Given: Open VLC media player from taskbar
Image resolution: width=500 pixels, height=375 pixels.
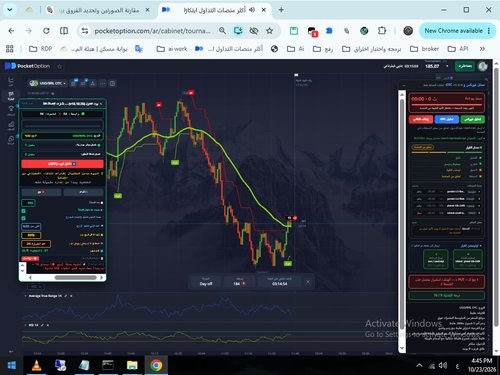Looking at the screenshot, I should (x=36, y=365).
